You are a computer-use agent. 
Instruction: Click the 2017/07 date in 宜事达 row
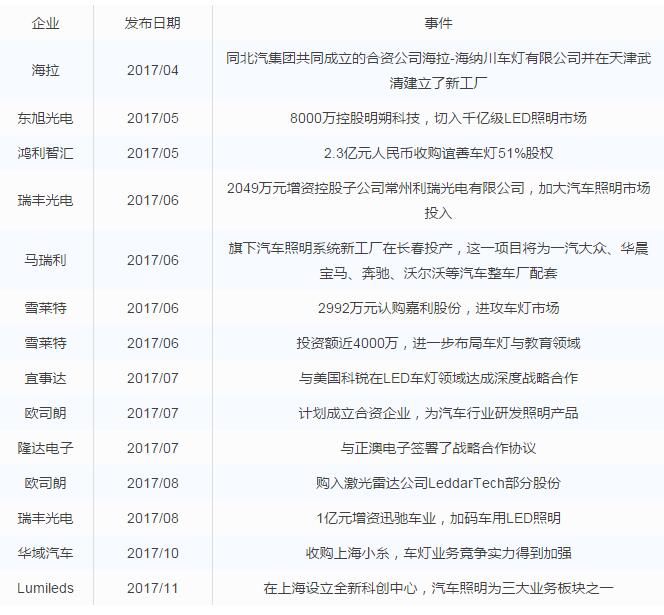pos(152,378)
